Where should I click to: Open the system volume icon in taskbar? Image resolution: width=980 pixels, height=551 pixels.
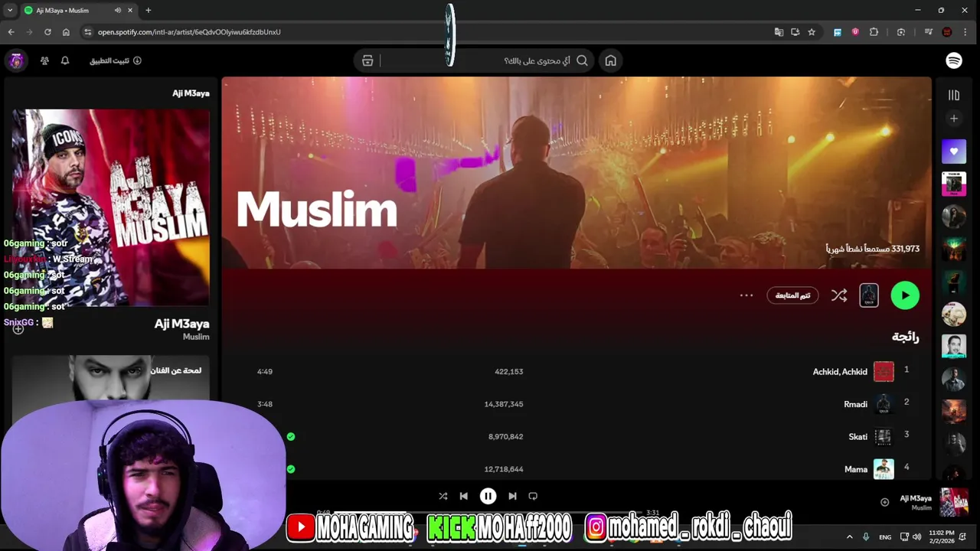click(917, 537)
